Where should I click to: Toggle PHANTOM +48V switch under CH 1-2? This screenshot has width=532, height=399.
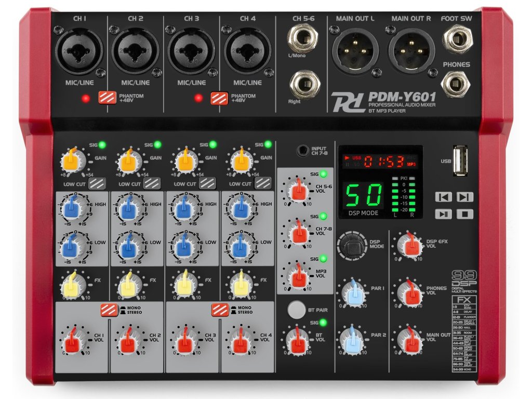click(108, 98)
